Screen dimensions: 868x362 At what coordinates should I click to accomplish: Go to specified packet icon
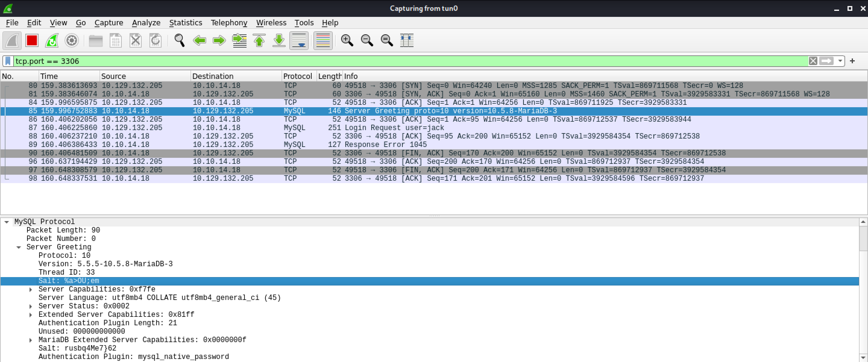click(x=239, y=41)
